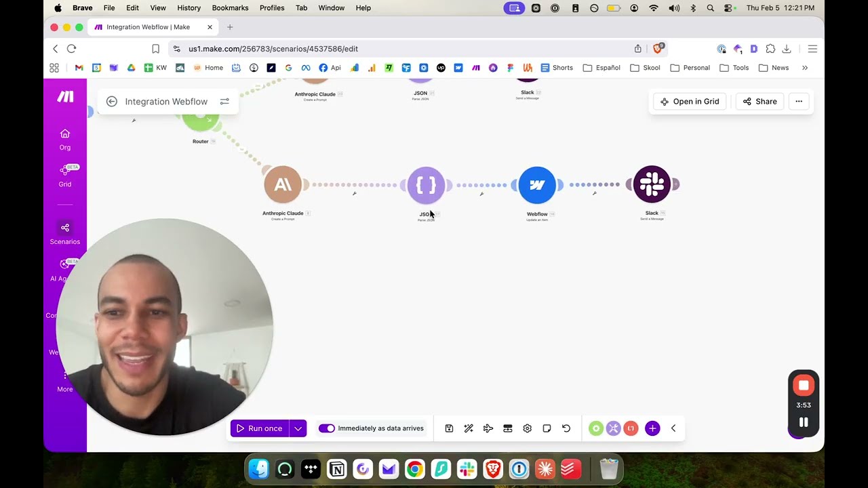Image resolution: width=868 pixels, height=488 pixels.
Task: Click Open in Grid button
Action: [690, 102]
